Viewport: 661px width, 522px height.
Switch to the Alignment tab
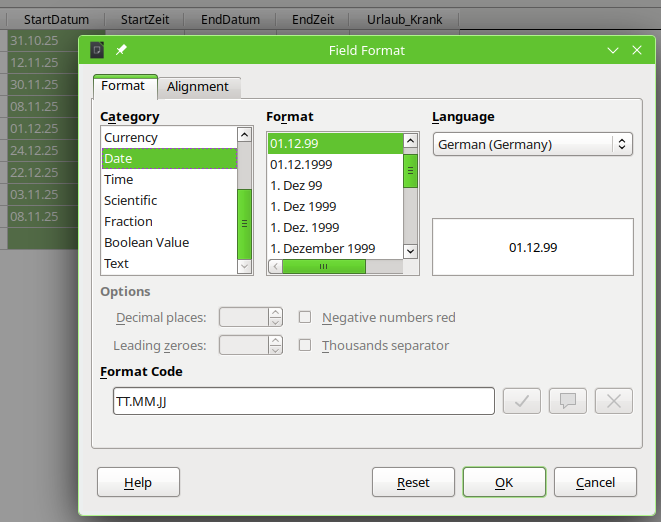197,87
